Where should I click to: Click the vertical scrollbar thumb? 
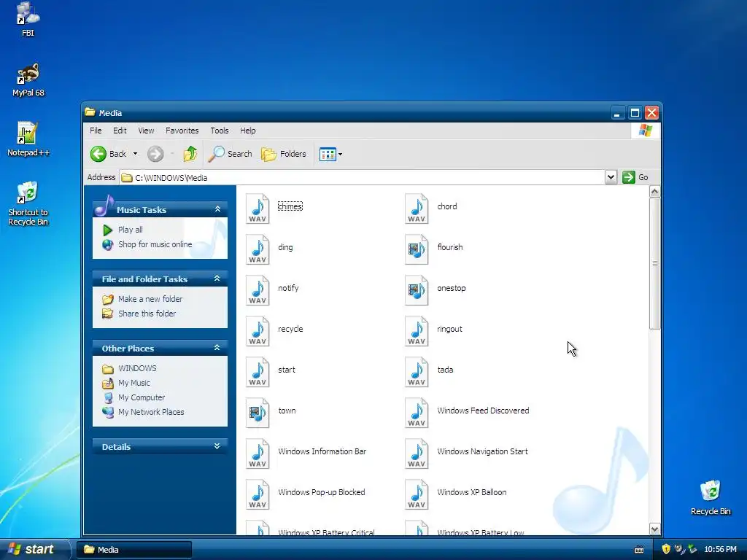point(654,263)
